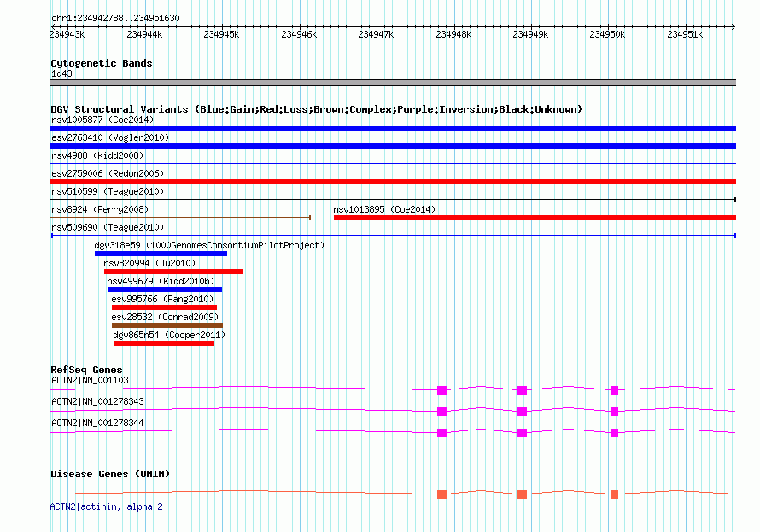Viewport: 760px width, 532px height.
Task: Click the 234951k ruler tick label
Action: 685,34
